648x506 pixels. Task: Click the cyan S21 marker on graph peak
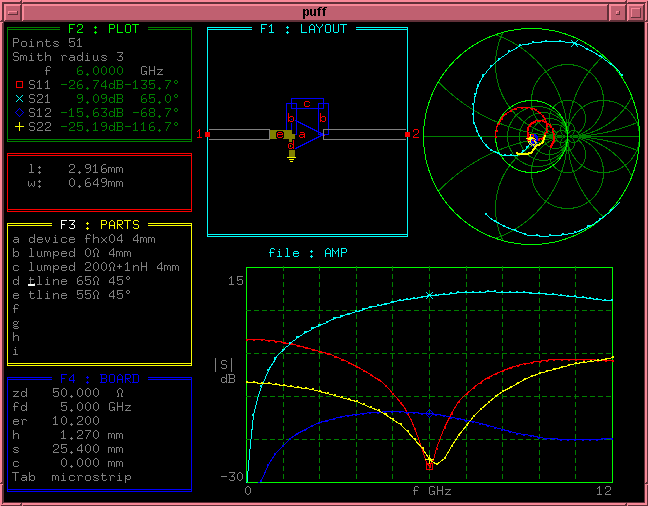coord(430,295)
